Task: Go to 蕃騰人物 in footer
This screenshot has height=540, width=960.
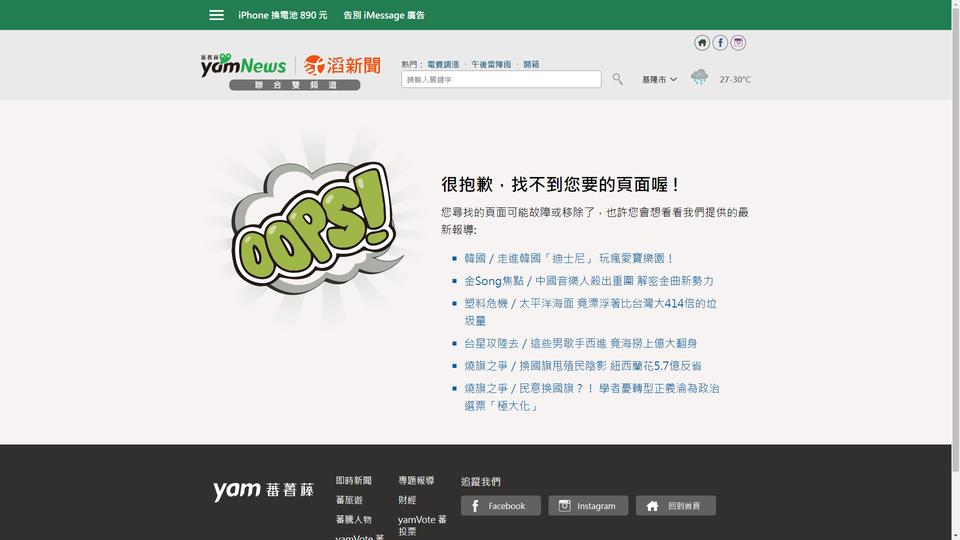Action: (353, 520)
